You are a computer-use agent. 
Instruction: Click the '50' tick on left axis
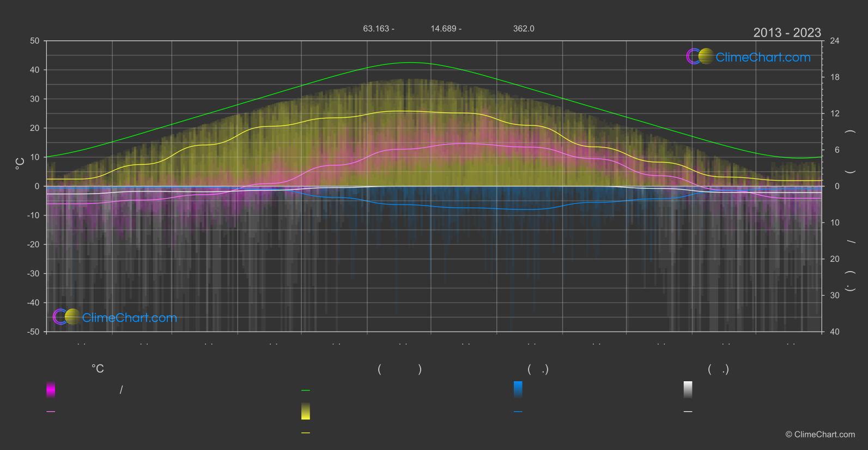[35, 41]
